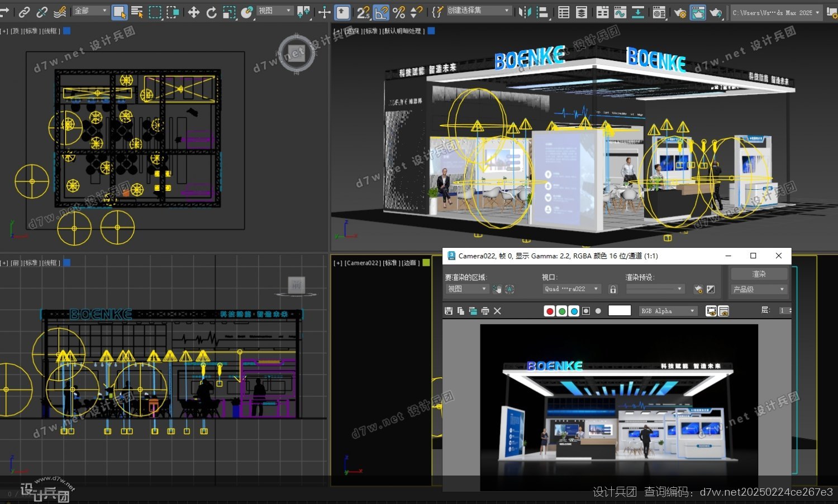Open the reference coordinate system dropdown 视图
This screenshot has width=838, height=504.
click(274, 11)
